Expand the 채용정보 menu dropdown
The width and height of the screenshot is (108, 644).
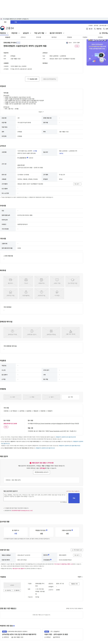pos(4,33)
